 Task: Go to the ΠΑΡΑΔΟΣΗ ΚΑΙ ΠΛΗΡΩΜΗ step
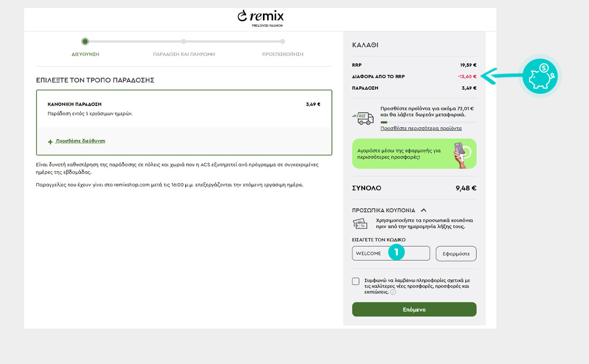184,48
